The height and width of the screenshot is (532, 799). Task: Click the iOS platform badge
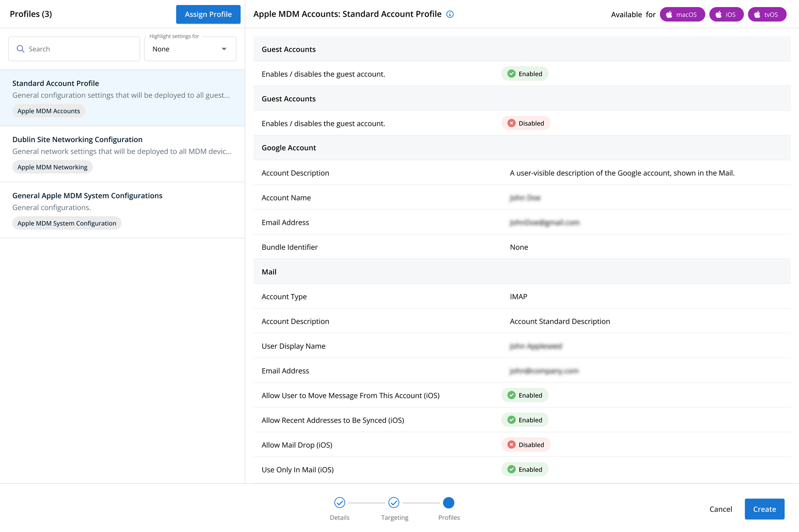(x=726, y=14)
